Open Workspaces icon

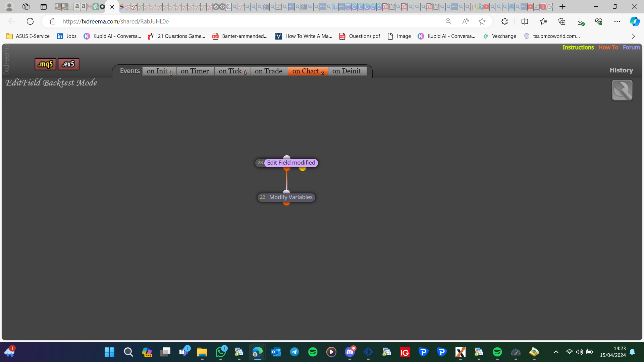click(26, 7)
